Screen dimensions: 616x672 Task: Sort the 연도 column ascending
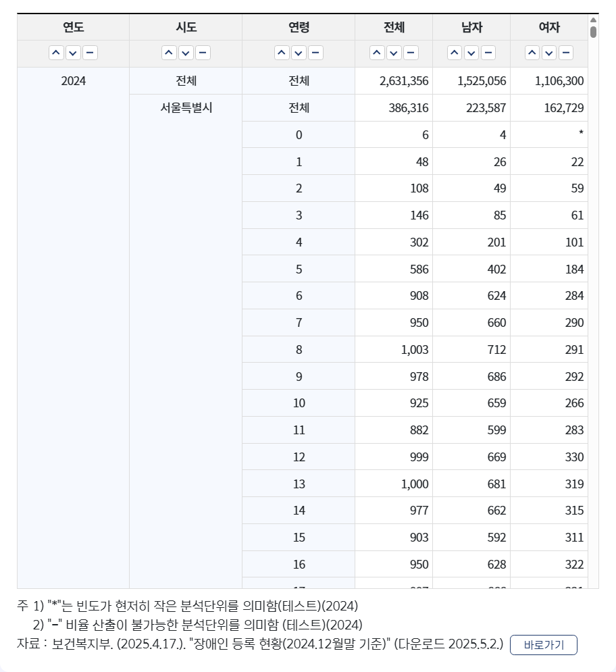pos(57,52)
